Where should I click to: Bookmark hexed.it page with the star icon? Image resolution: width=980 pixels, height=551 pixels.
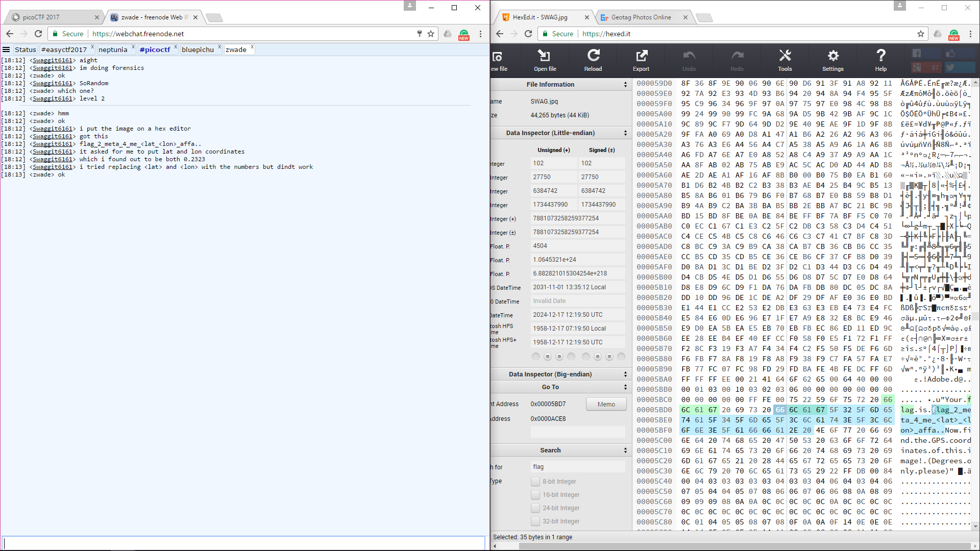pos(921,34)
